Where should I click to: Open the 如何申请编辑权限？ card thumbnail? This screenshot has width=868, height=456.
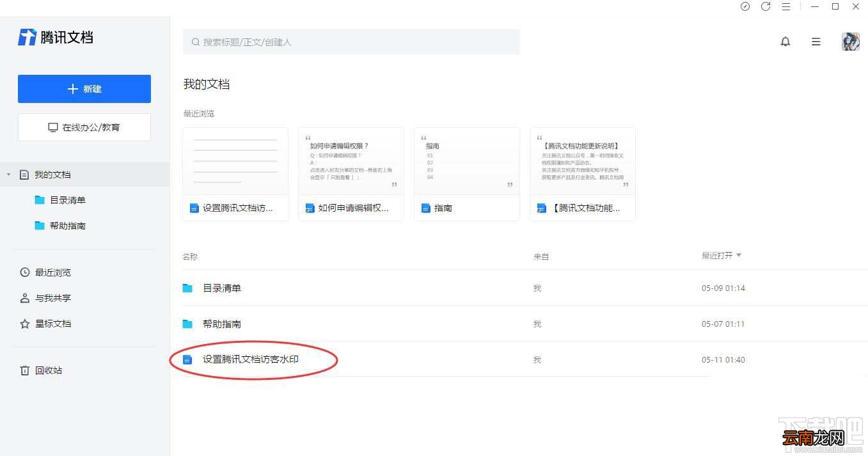[x=351, y=161]
